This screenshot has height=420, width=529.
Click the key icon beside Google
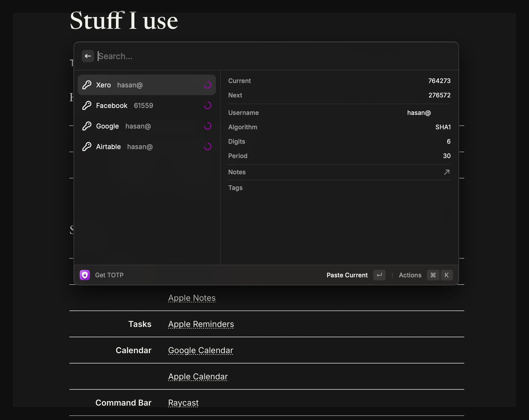click(87, 126)
